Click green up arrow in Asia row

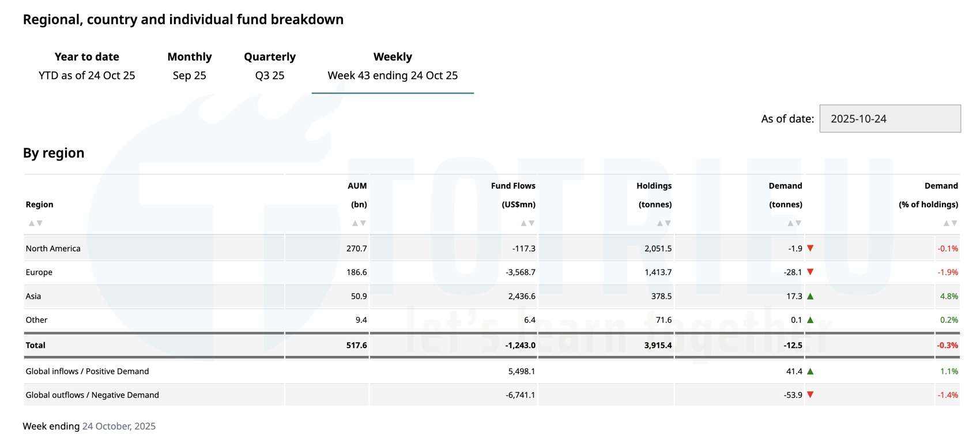click(x=810, y=296)
